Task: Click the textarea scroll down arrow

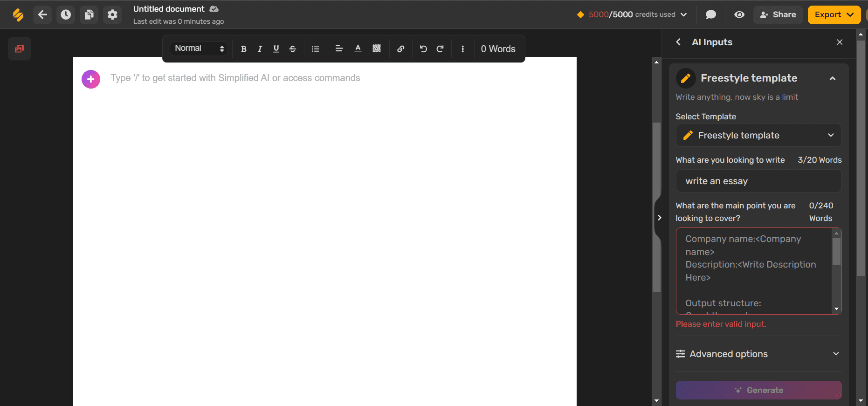Action: tap(837, 309)
